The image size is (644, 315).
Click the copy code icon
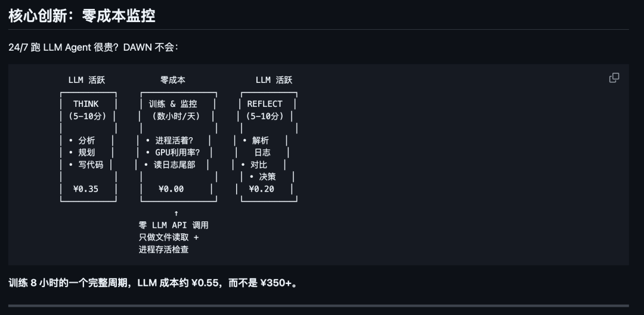pos(614,78)
